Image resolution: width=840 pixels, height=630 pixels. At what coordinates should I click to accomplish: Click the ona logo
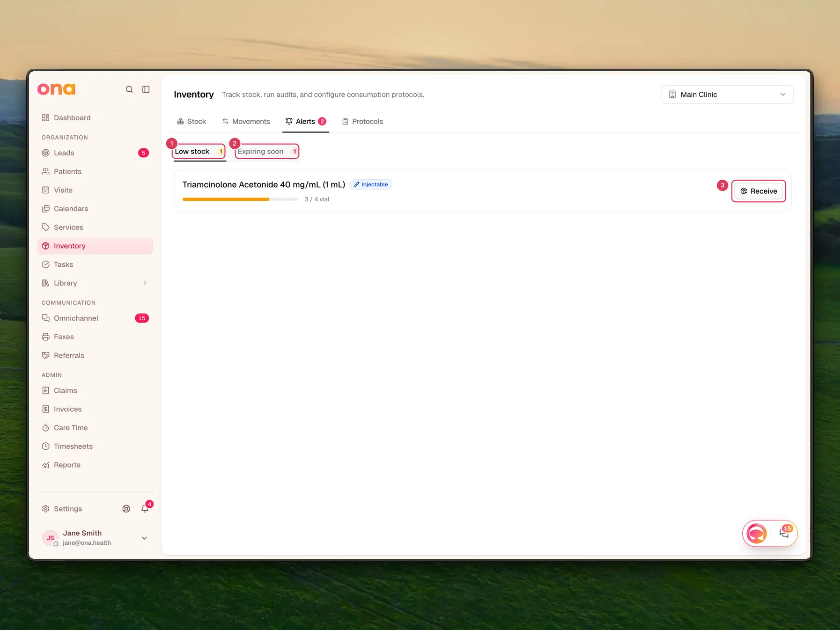pyautogui.click(x=56, y=89)
